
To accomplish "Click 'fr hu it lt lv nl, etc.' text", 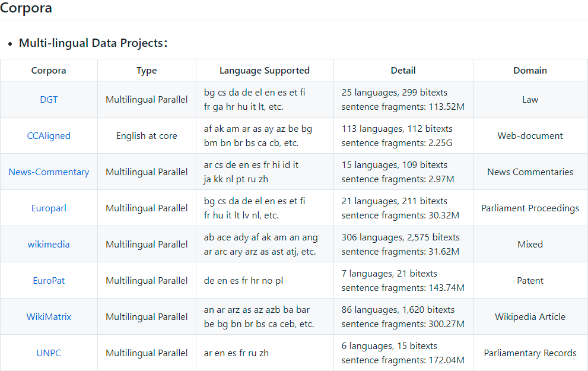I will tap(241, 215).
